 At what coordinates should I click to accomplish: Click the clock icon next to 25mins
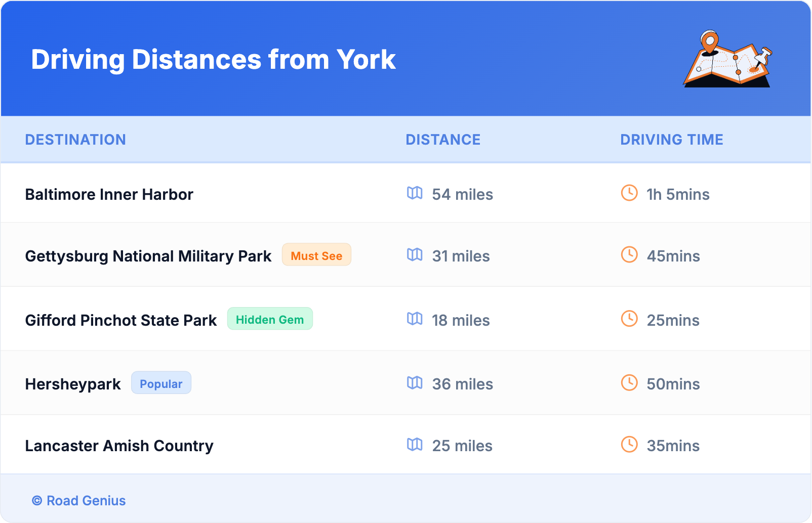629,319
